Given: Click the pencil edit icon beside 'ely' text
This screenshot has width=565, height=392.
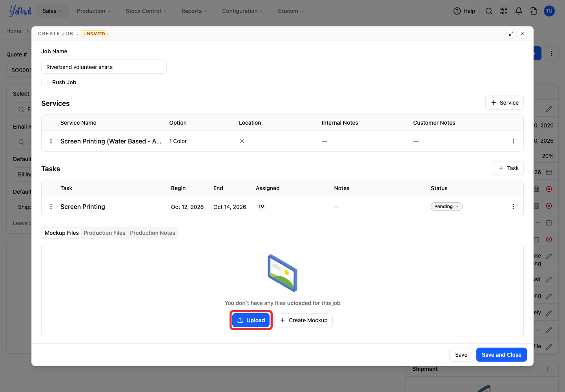Looking at the screenshot, I should tap(549, 313).
